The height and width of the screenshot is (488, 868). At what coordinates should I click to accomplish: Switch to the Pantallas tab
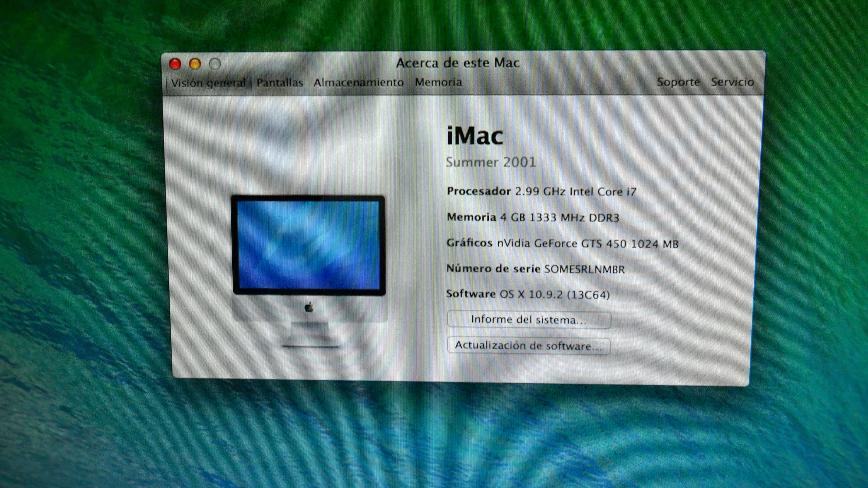tap(280, 83)
